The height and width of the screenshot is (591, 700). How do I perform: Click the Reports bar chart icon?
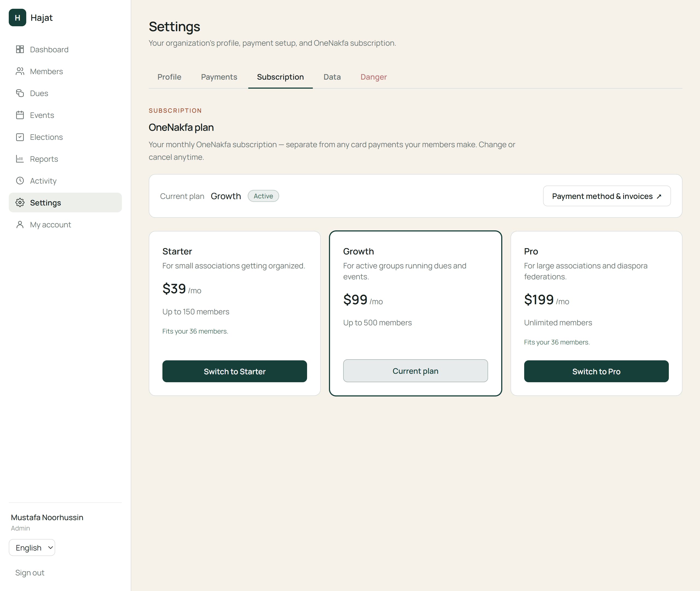20,159
